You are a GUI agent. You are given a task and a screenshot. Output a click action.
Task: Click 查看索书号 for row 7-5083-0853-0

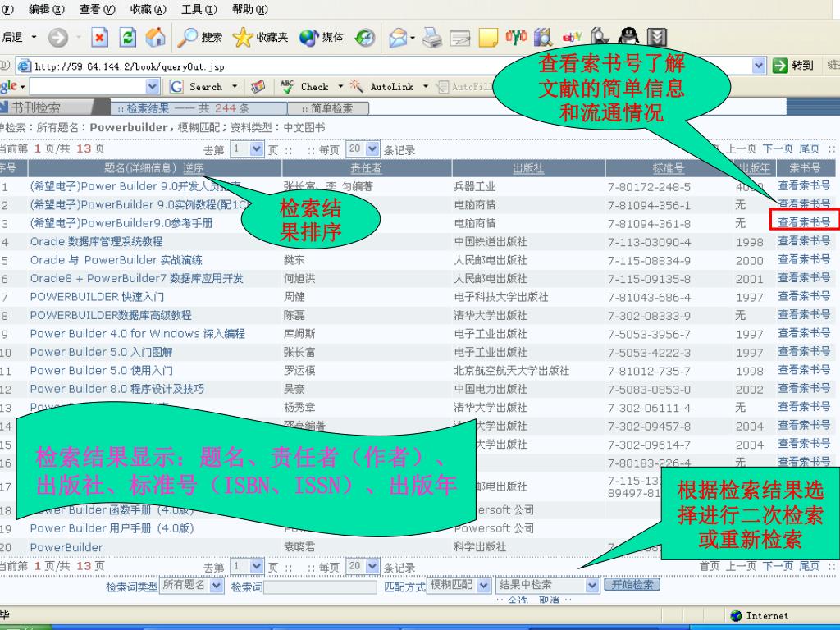point(804,388)
